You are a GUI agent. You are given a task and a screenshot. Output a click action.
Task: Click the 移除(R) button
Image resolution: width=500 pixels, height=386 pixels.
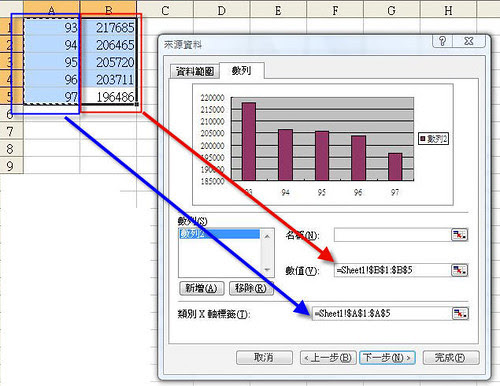tap(251, 288)
